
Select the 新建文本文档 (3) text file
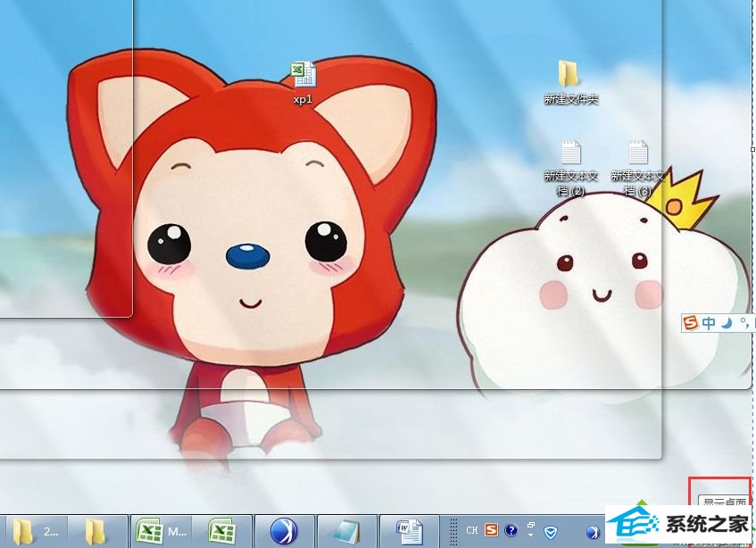tap(638, 168)
